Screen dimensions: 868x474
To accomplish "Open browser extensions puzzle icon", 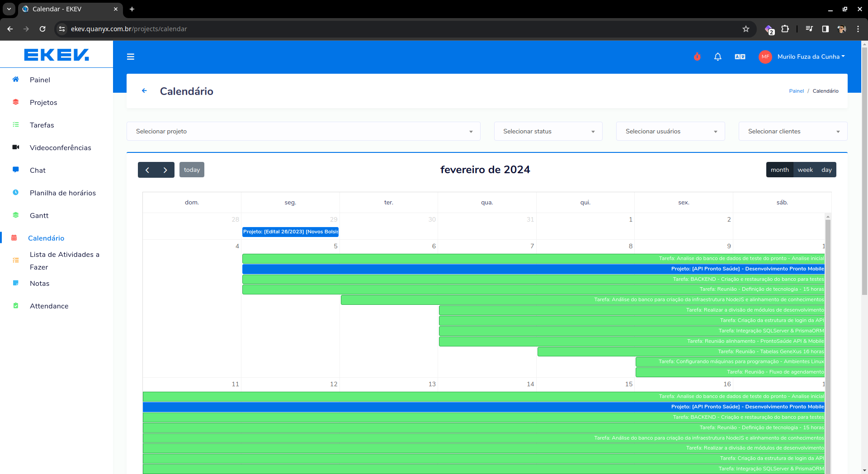I will click(x=785, y=29).
